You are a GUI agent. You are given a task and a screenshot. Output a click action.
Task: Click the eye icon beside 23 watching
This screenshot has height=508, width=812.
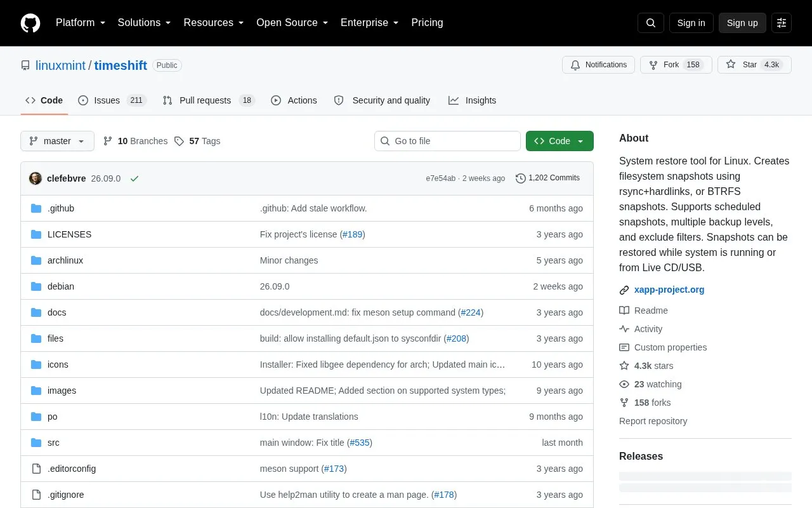[624, 384]
